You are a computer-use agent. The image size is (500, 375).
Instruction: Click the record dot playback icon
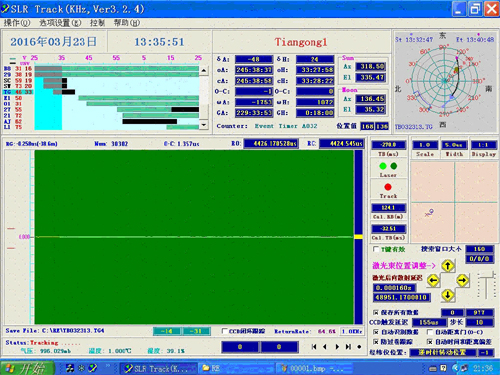pos(359,347)
